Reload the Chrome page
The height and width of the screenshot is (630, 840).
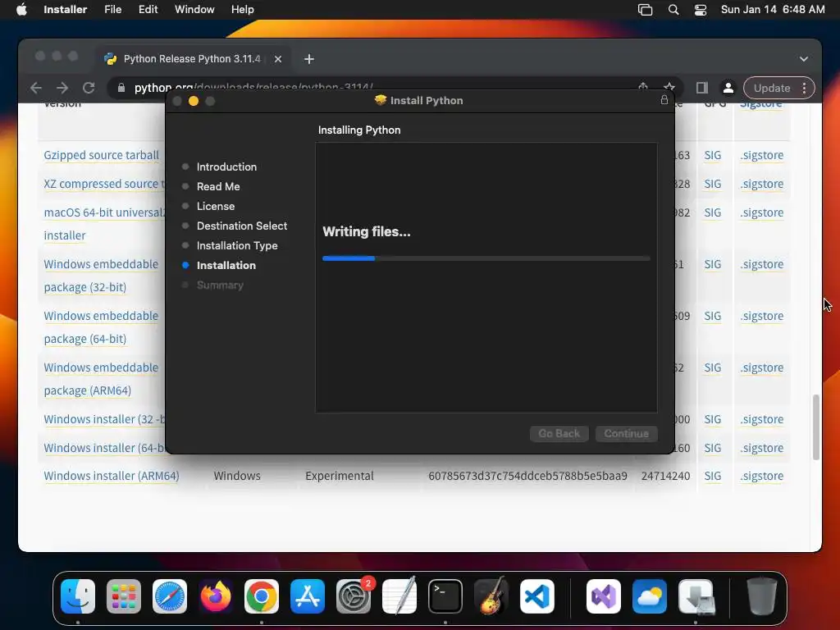point(89,88)
